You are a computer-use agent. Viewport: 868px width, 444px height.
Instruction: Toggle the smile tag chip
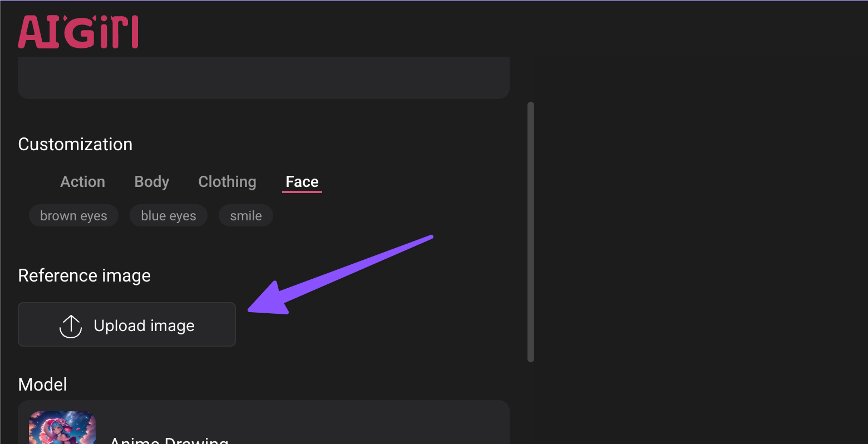(x=246, y=216)
